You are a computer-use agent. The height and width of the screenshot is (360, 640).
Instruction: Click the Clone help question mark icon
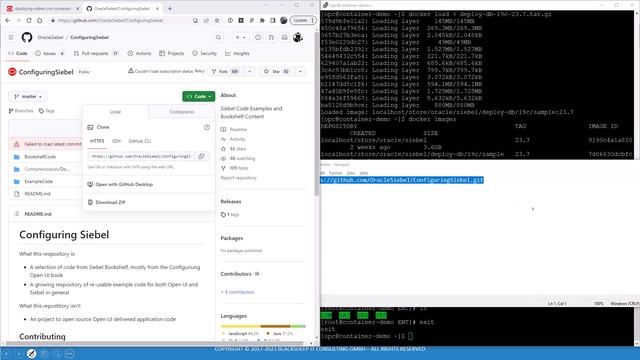(207, 127)
